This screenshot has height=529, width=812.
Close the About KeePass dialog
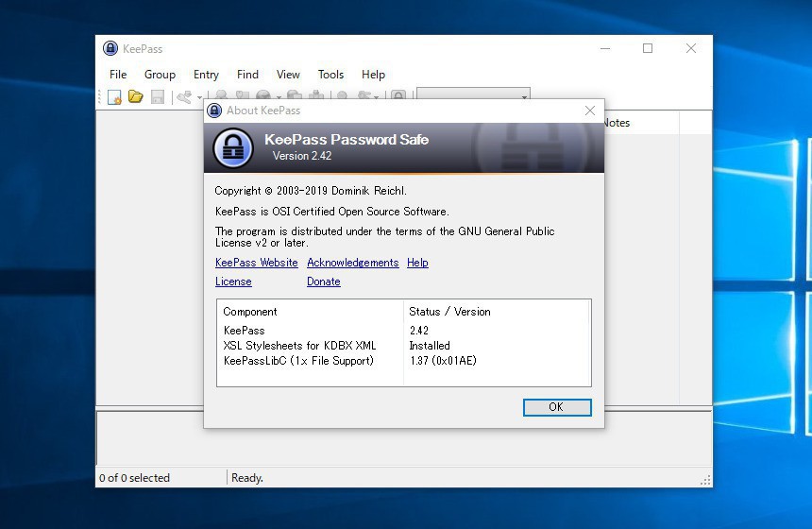[x=590, y=111]
